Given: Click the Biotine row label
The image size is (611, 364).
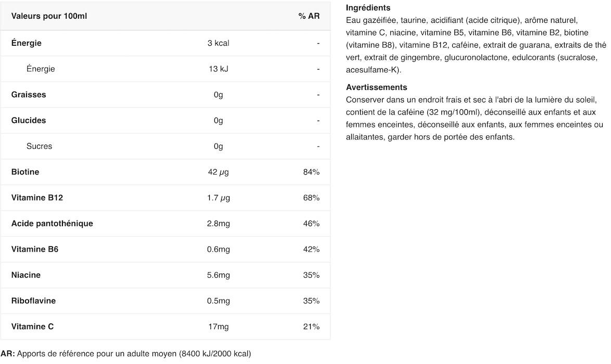Looking at the screenshot, I should [25, 172].
